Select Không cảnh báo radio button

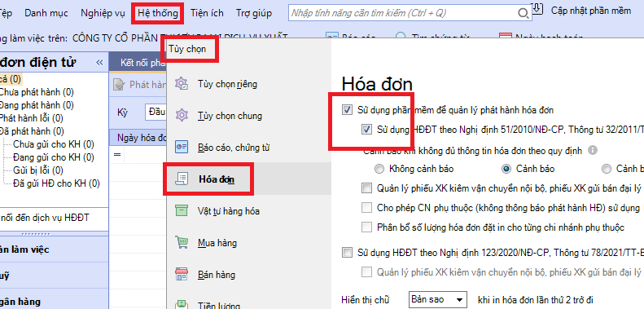(380, 169)
